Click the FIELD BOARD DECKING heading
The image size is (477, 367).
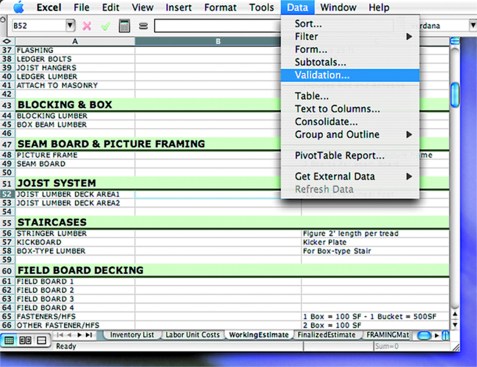[x=80, y=270]
